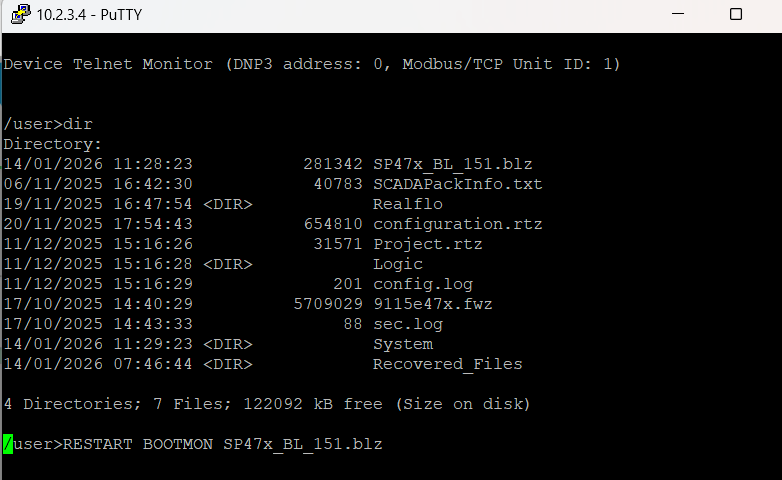
Task: Click the 9115e47x.fwz firmware filename
Action: 432,304
